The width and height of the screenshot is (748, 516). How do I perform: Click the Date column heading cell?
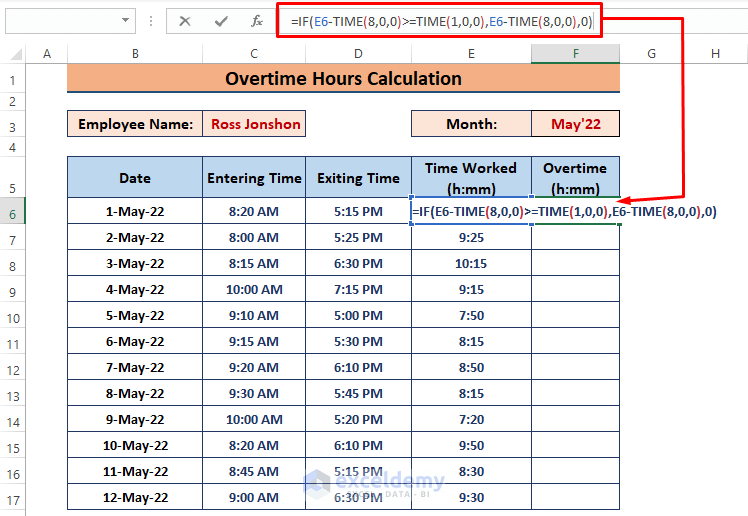pos(135,177)
